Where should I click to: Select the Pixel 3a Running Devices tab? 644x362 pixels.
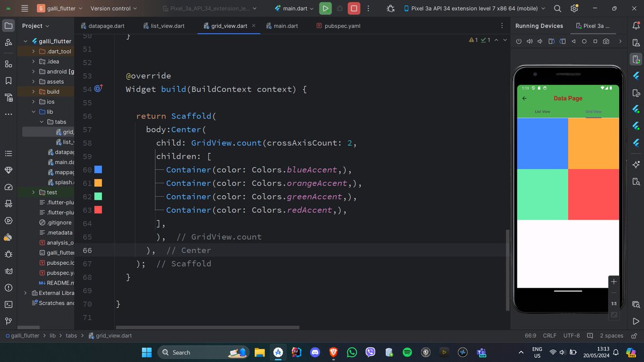pos(592,26)
